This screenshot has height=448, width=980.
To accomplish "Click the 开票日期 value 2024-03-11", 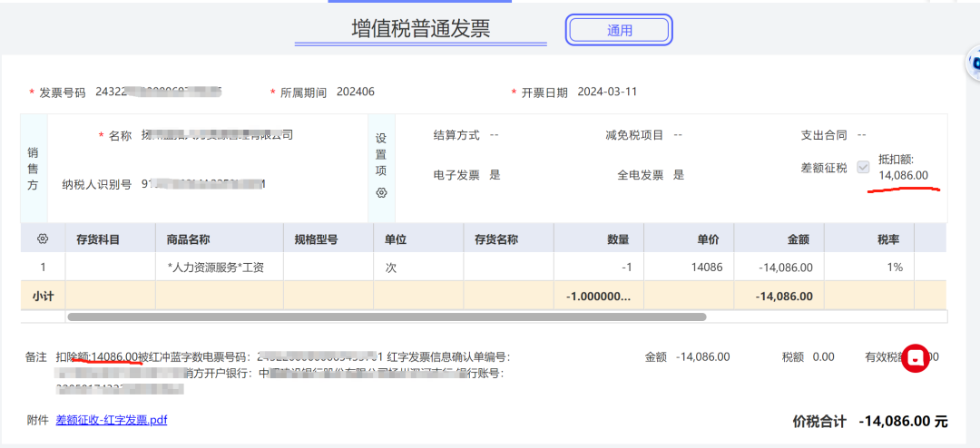I will pos(607,92).
